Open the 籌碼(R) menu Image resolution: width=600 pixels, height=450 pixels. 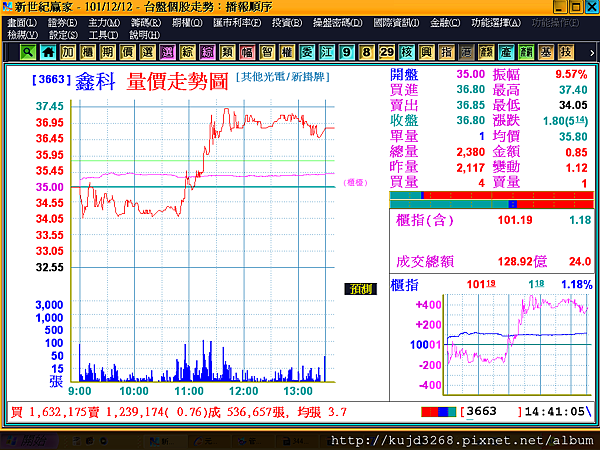146,23
